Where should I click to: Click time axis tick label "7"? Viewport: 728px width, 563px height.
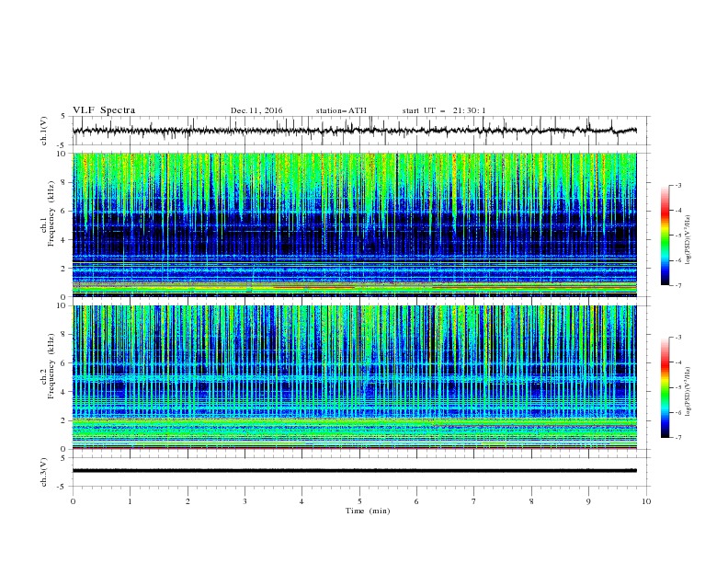click(474, 501)
